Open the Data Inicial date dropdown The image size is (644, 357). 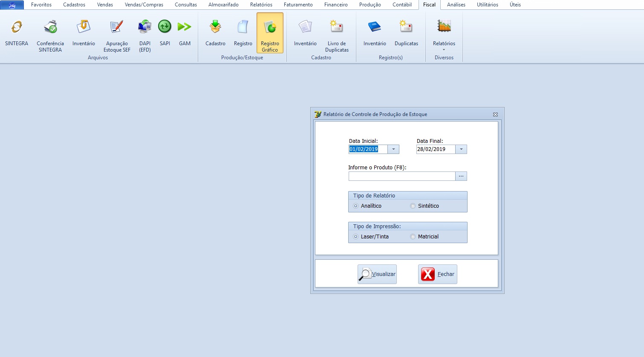[x=393, y=149]
